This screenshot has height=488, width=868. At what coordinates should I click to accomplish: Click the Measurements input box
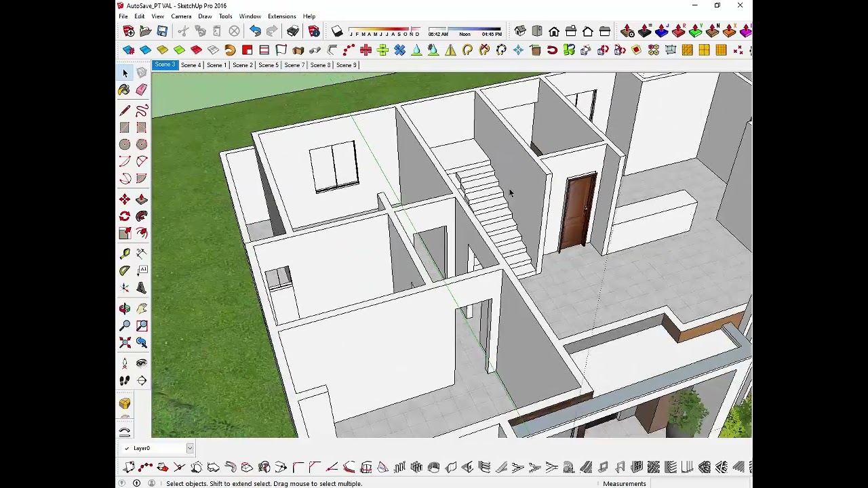point(701,483)
